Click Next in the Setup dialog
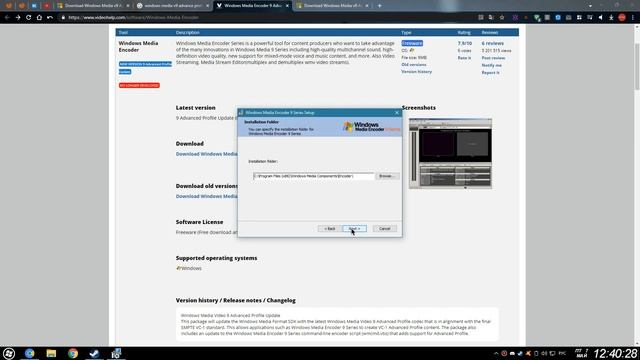 (x=354, y=229)
